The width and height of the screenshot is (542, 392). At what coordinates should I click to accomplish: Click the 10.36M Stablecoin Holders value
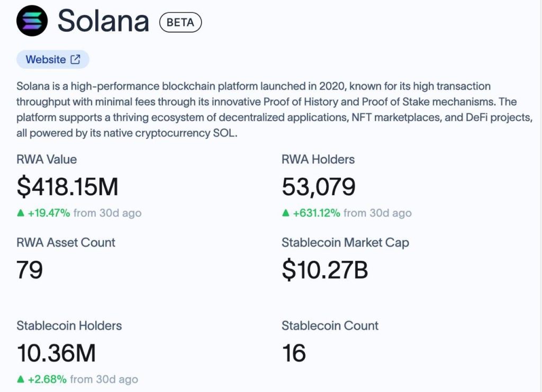pyautogui.click(x=56, y=353)
